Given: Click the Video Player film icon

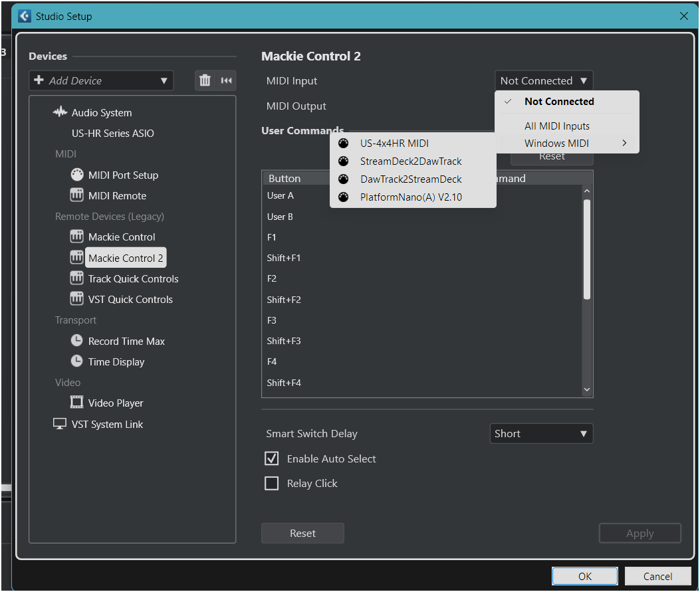Looking at the screenshot, I should tap(77, 403).
